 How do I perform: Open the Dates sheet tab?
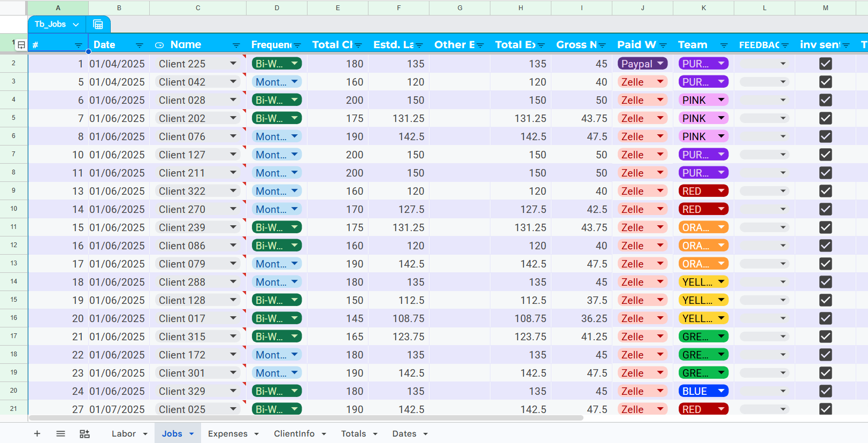pyautogui.click(x=404, y=433)
